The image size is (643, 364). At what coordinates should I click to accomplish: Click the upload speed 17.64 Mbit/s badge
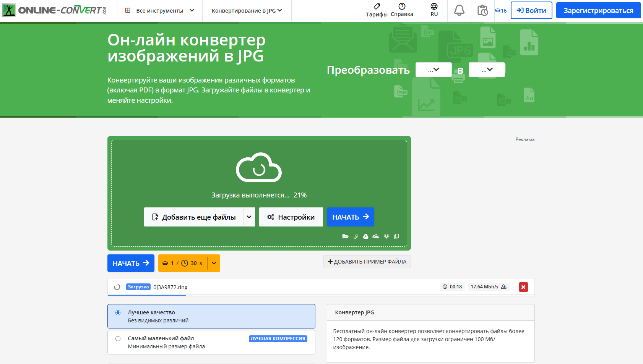(488, 287)
